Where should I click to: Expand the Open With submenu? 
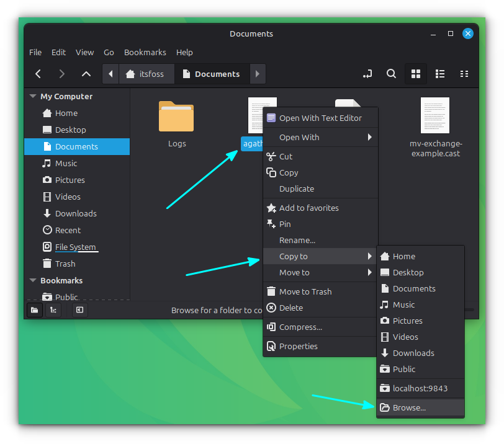pos(320,137)
